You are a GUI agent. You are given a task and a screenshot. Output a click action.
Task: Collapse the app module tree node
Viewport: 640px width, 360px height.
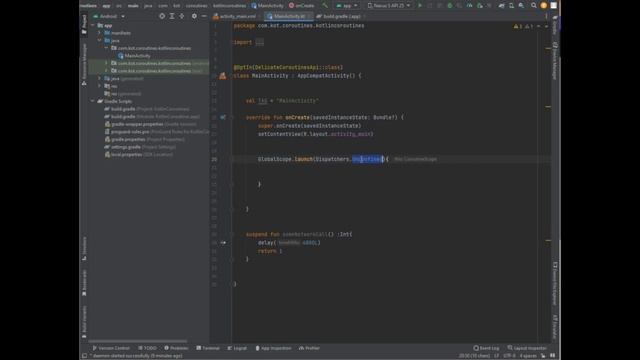(93, 25)
